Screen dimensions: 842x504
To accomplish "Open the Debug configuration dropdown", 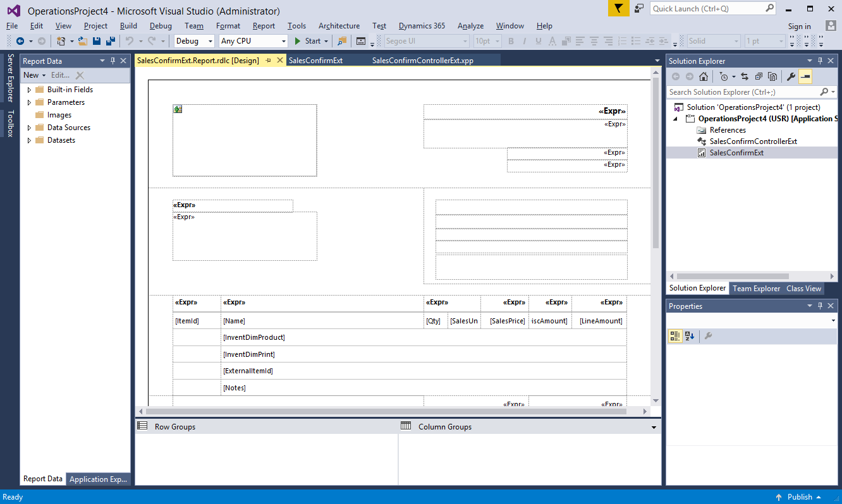I will pyautogui.click(x=210, y=41).
